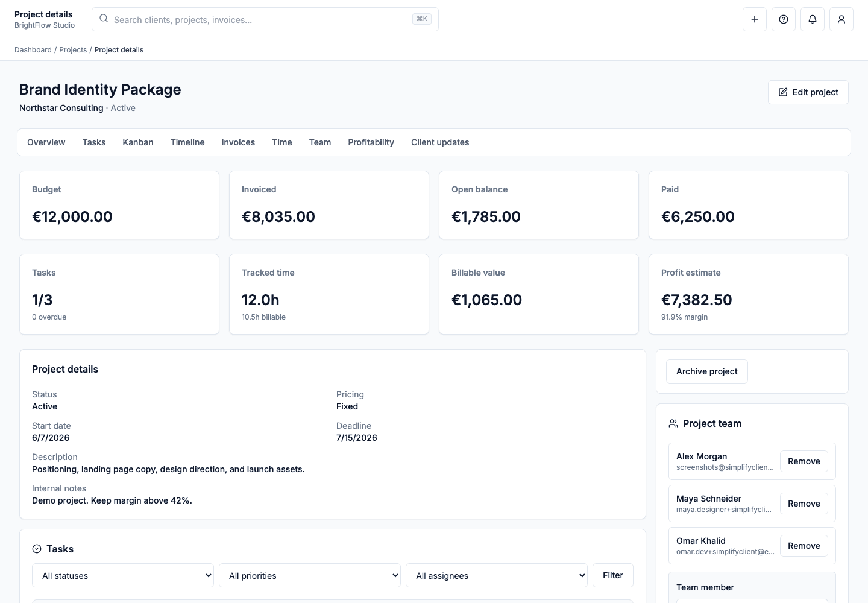The image size is (868, 603).
Task: Click the €12,000.00 budget value
Action: (72, 216)
